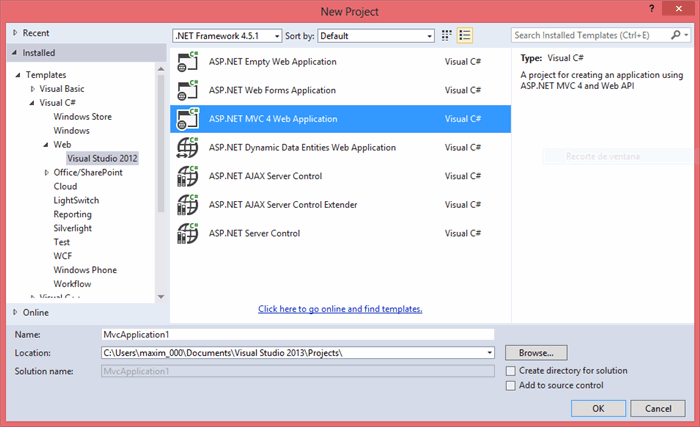Select the Test category
This screenshot has width=700, height=427.
click(x=62, y=242)
